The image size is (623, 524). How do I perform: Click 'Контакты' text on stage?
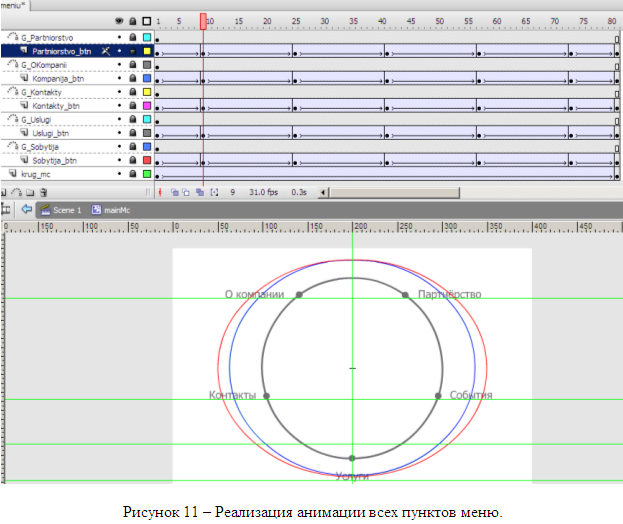point(232,395)
